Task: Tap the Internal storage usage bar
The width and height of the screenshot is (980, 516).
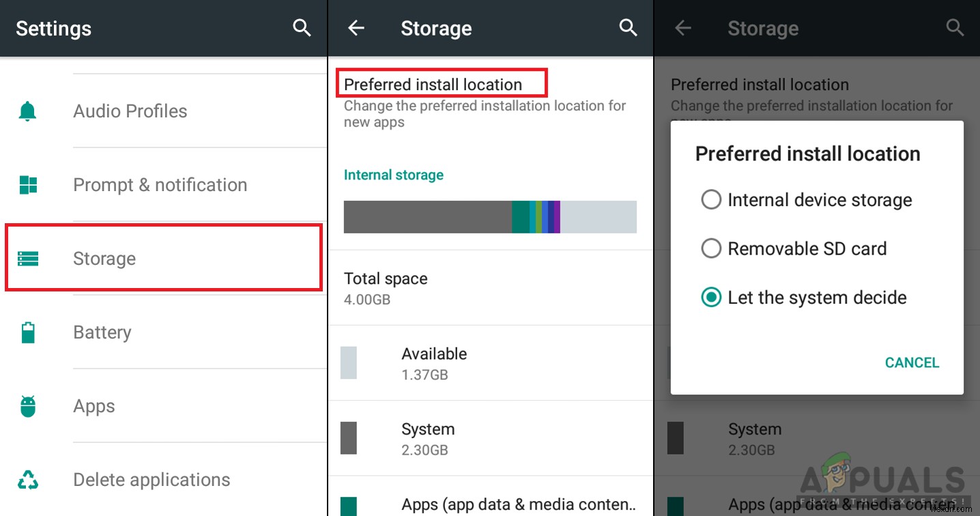Action: [490, 216]
